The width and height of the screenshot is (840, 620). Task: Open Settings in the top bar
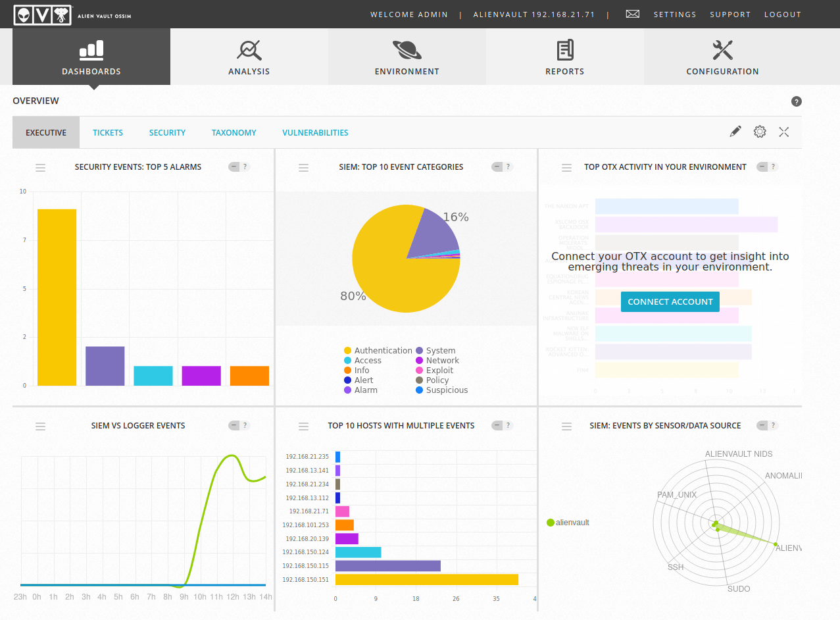pos(675,14)
